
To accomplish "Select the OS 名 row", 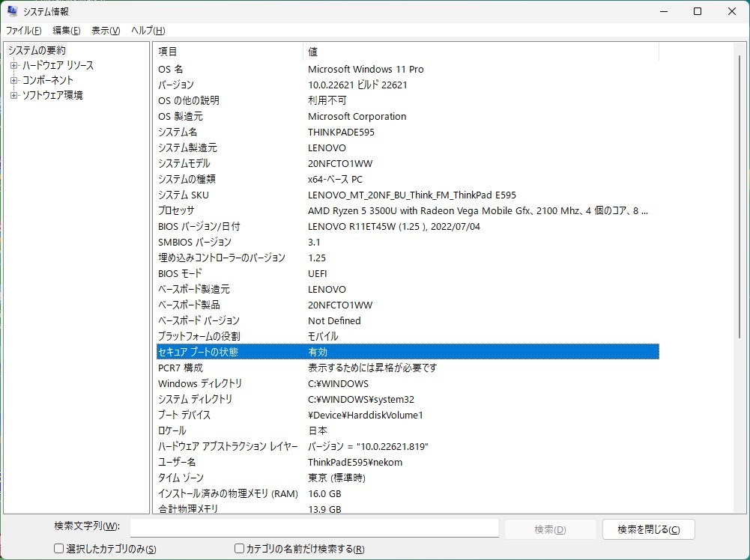I will (x=408, y=70).
